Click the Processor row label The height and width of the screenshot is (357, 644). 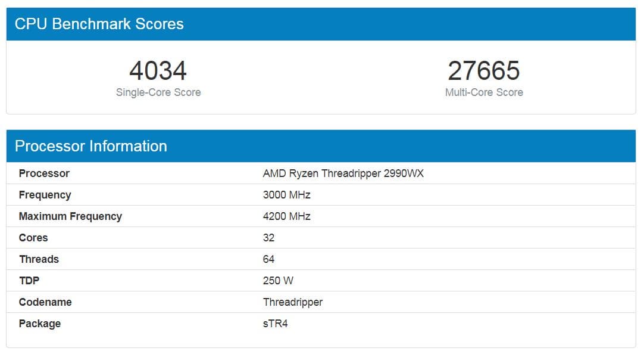click(44, 173)
